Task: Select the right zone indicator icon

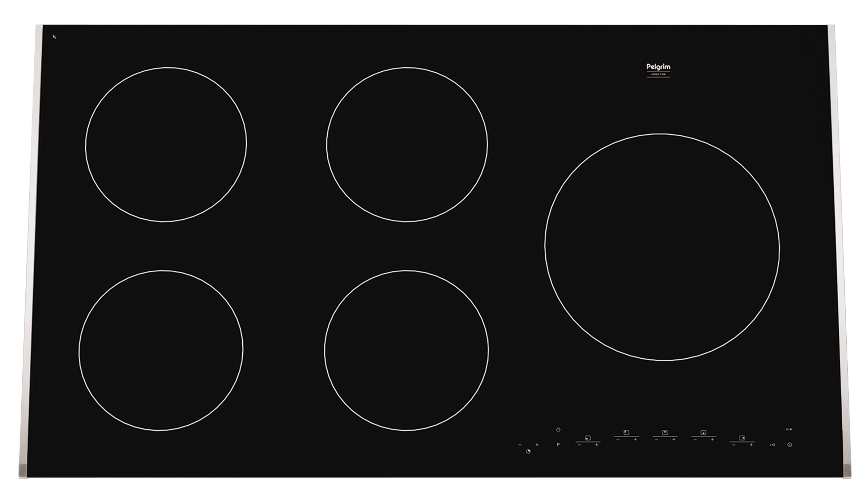Action: (x=742, y=438)
